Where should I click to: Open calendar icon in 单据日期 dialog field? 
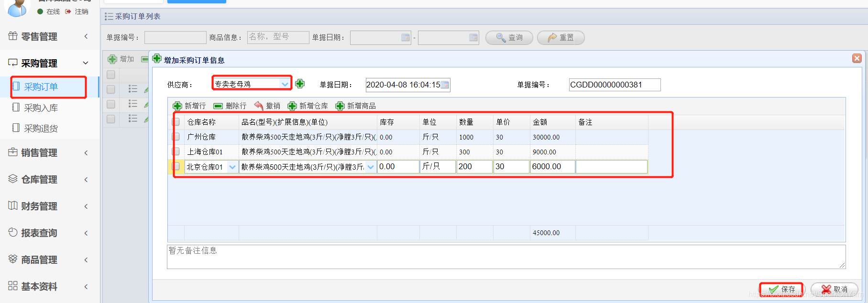click(445, 85)
